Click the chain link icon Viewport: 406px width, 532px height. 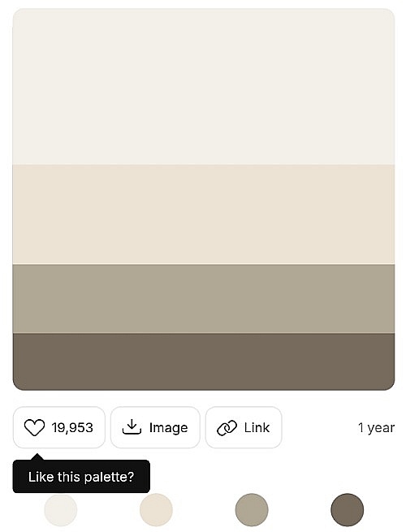point(227,427)
